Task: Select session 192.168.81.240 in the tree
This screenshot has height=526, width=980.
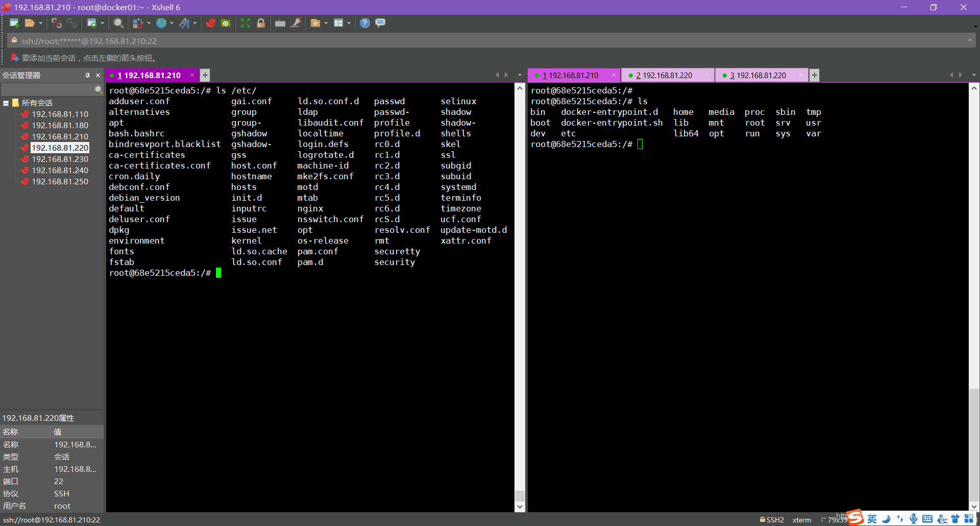Action: [60, 171]
